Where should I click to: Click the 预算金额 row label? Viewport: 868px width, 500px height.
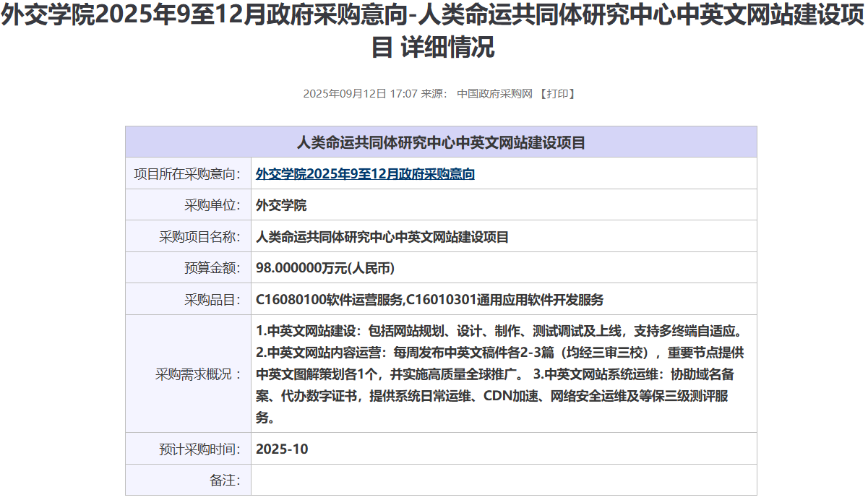click(212, 268)
